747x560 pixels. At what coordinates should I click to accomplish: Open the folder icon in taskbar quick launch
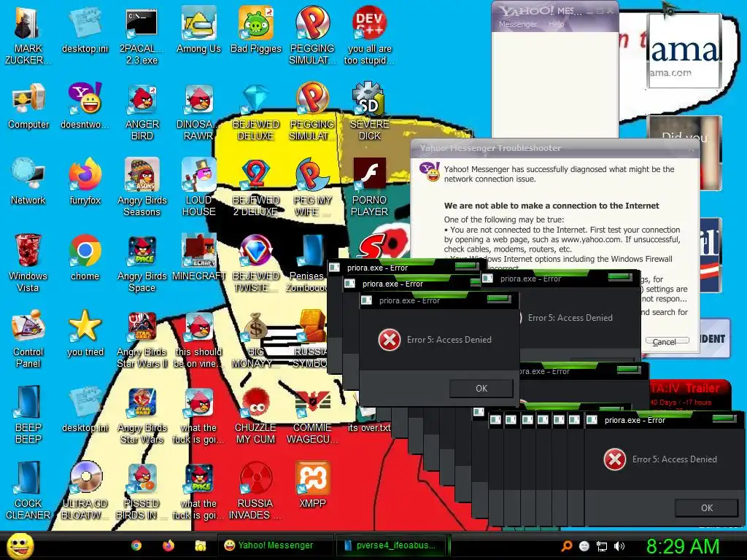click(200, 545)
